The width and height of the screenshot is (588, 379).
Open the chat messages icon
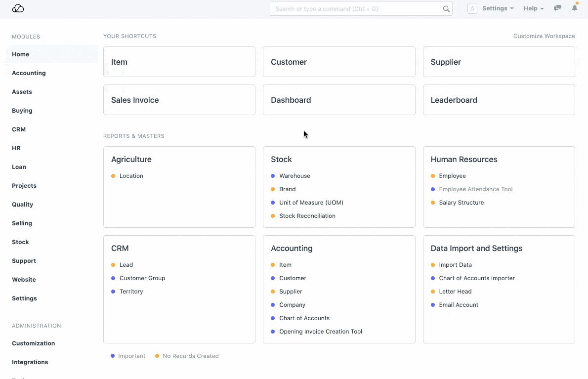[x=557, y=8]
